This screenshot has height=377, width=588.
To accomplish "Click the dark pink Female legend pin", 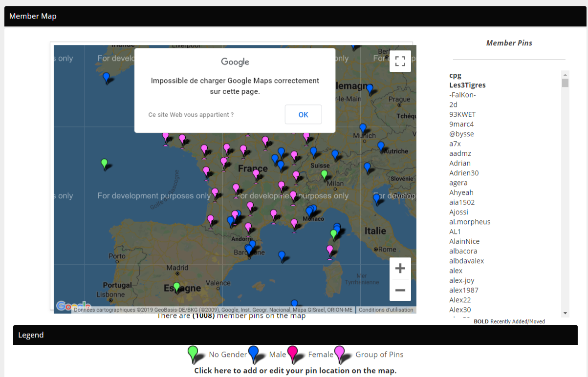I will click(x=293, y=354).
